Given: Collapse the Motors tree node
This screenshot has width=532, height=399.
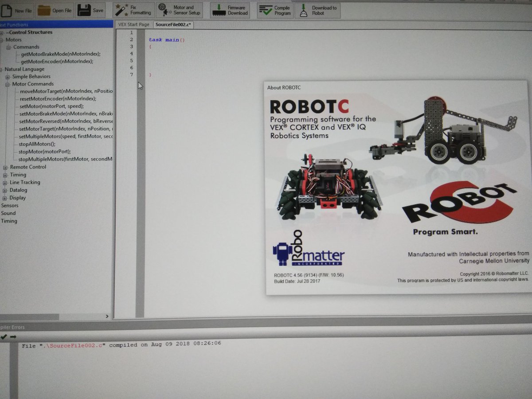Looking at the screenshot, I should (x=2, y=40).
